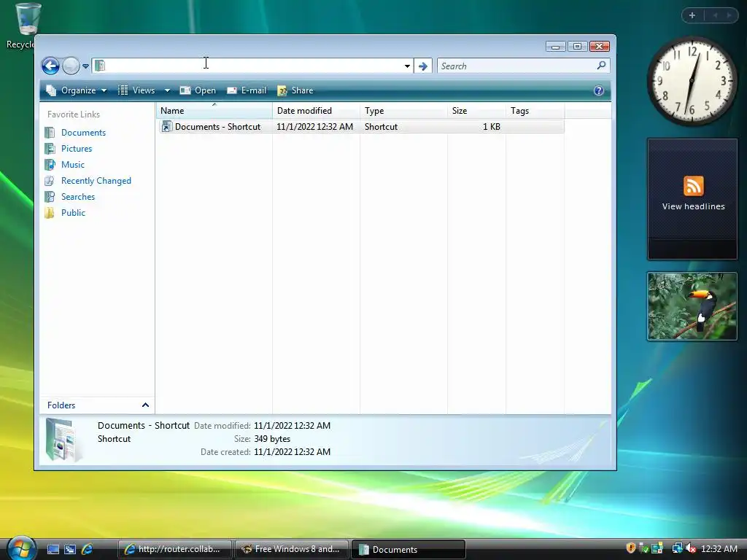Click the taskbar clock showing 12:32 AM
This screenshot has height=560, width=747.
tap(719, 548)
